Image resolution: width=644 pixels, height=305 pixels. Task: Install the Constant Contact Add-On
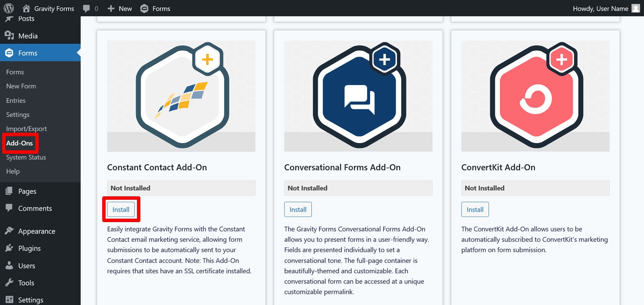pyautogui.click(x=121, y=210)
